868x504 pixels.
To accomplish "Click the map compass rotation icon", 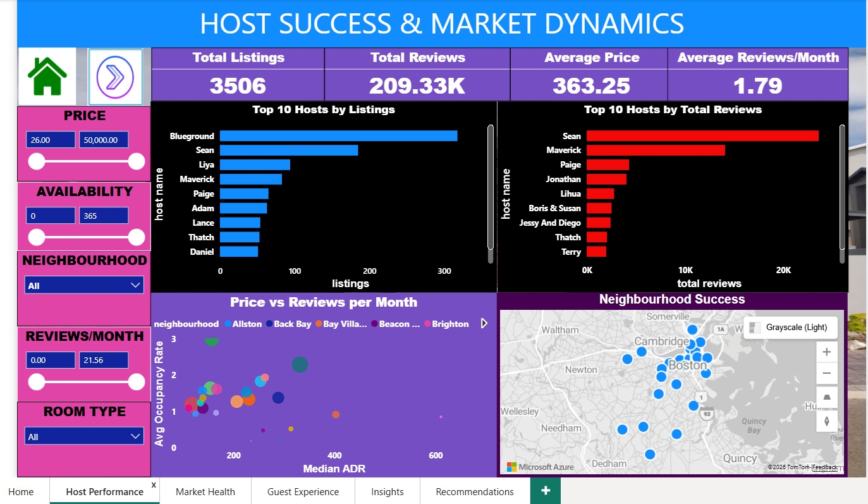I will click(826, 421).
